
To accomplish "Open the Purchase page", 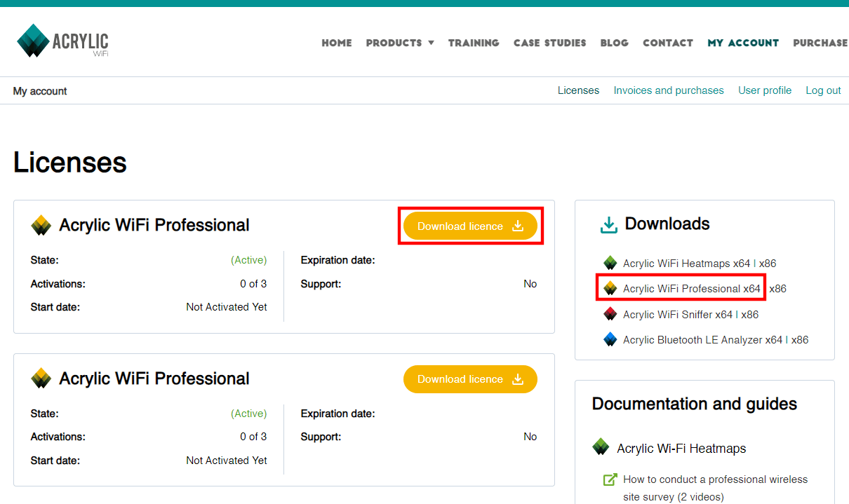I will tap(821, 43).
